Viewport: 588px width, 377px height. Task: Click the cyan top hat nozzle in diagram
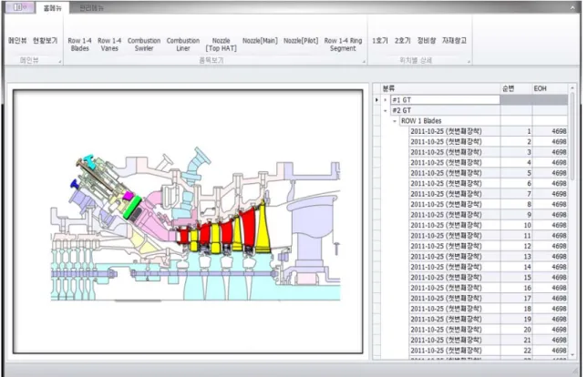click(x=88, y=161)
